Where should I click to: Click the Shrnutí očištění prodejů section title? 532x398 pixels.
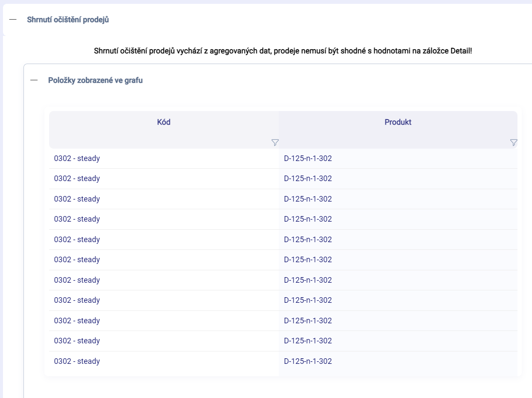click(68, 20)
